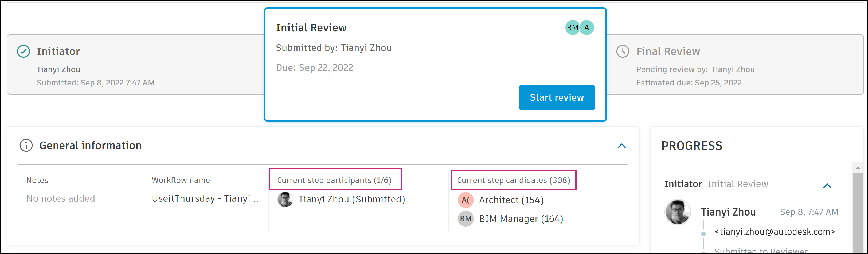Click the Architect role avatar icon
Image resolution: width=868 pixels, height=254 pixels.
[x=465, y=200]
